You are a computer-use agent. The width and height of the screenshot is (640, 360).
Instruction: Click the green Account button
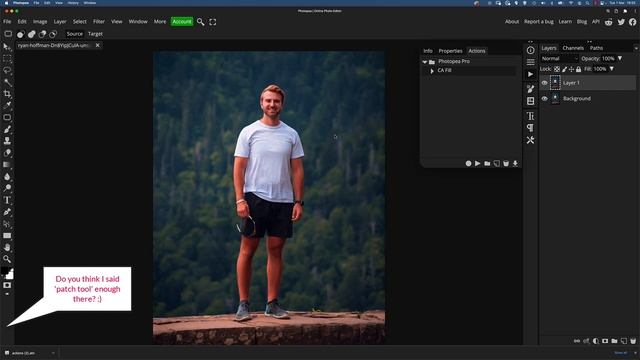pos(182,22)
